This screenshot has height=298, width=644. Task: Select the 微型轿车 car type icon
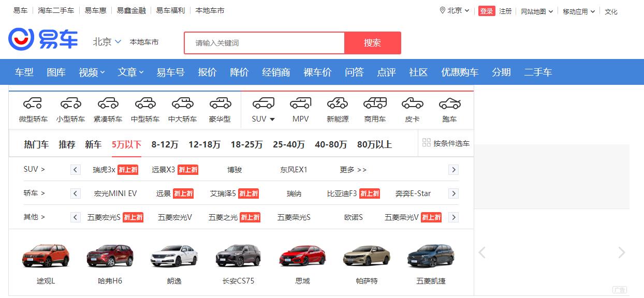click(33, 103)
